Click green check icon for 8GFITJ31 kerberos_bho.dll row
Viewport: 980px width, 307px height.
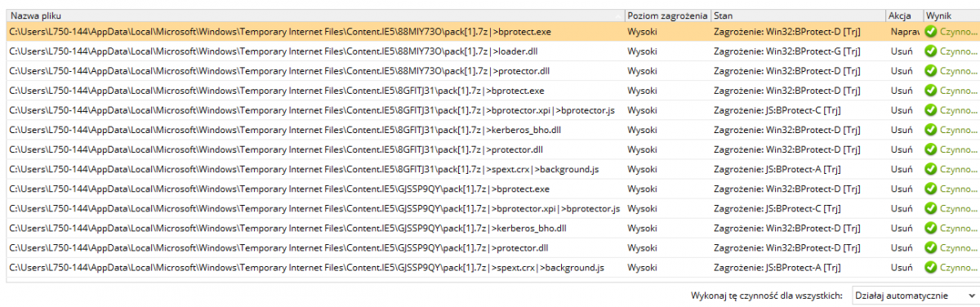click(930, 129)
